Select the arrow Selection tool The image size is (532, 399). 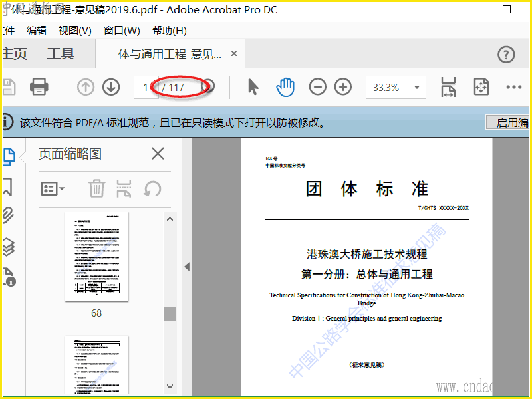(253, 87)
